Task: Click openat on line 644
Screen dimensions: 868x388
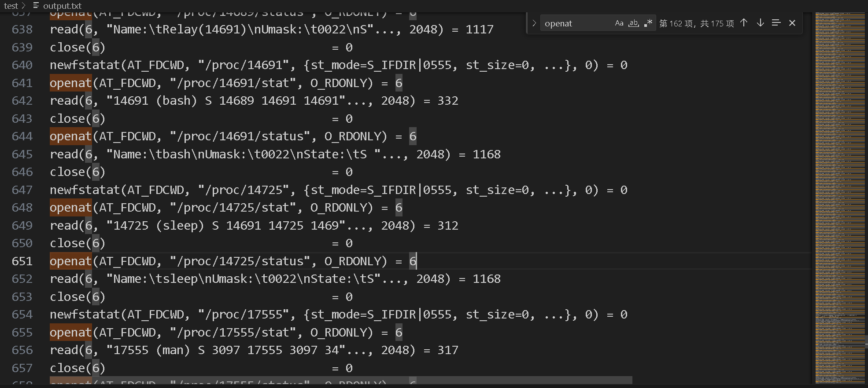Action: click(70, 136)
